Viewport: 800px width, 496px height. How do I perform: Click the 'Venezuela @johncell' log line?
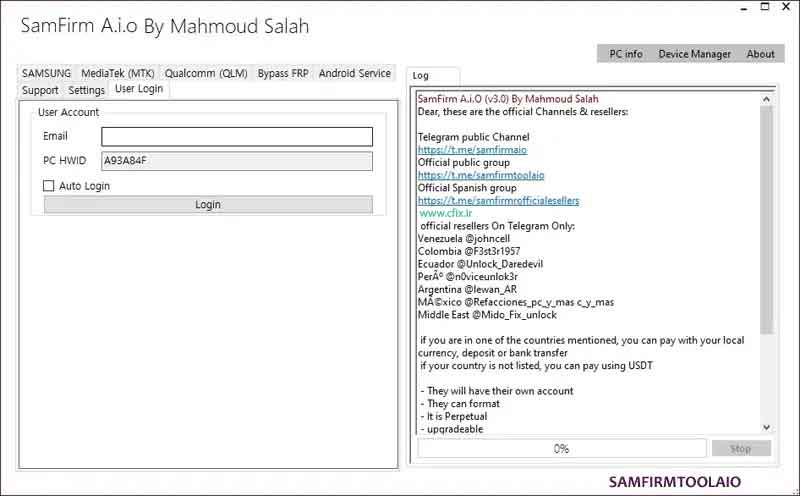point(464,239)
